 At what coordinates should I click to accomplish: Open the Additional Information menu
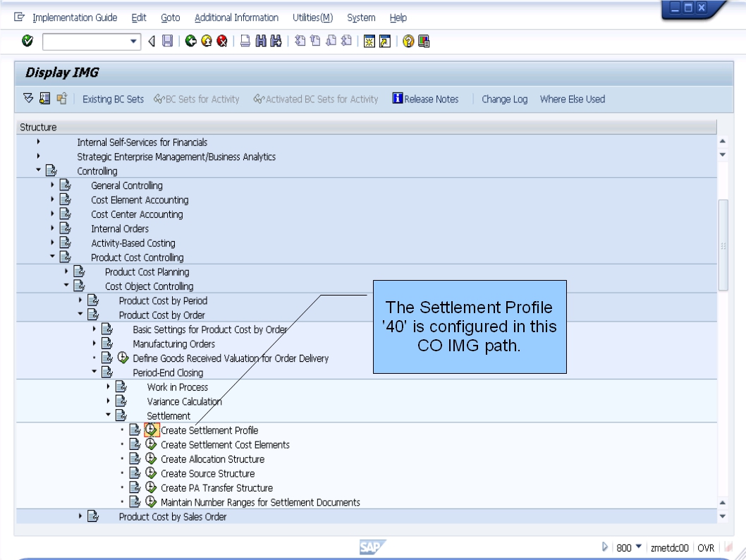(236, 18)
